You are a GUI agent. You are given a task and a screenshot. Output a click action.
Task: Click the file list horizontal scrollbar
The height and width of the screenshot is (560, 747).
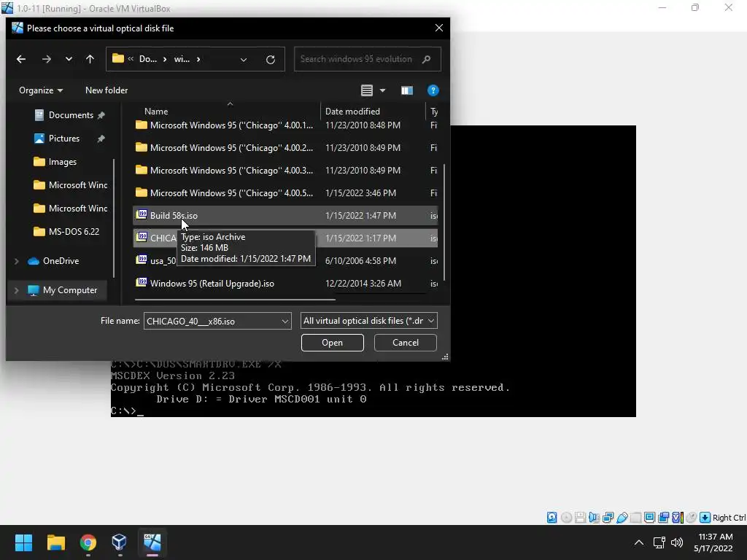(236, 300)
